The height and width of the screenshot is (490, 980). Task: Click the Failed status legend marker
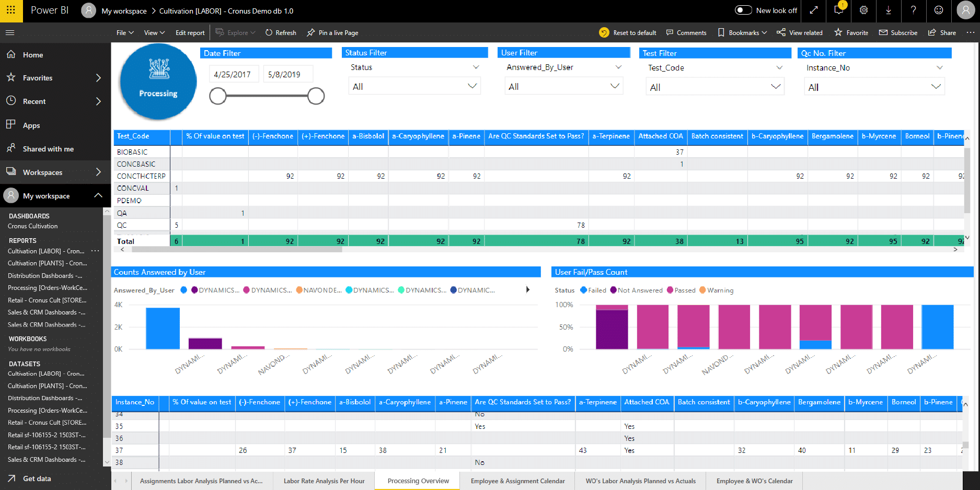[583, 290]
